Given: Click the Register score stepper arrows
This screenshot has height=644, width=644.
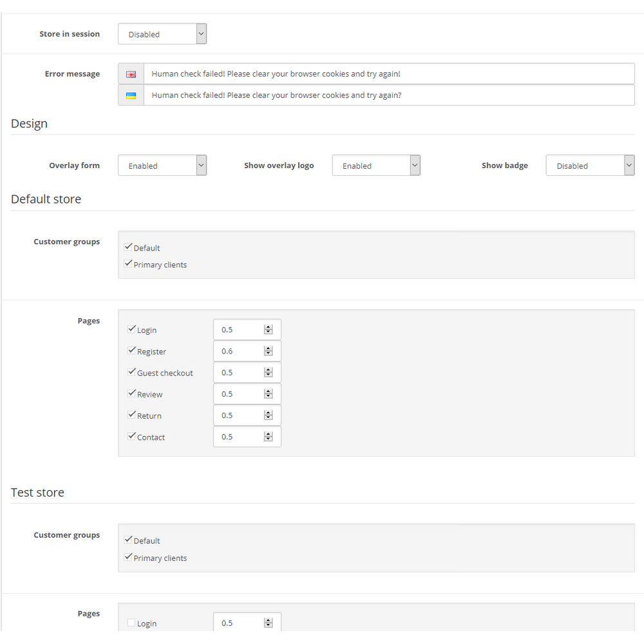Looking at the screenshot, I should coord(268,351).
